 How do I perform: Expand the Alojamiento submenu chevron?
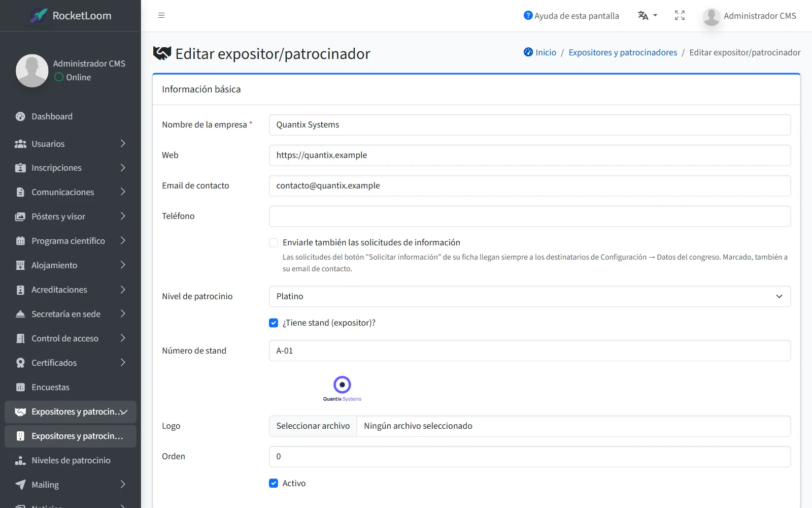tap(123, 265)
